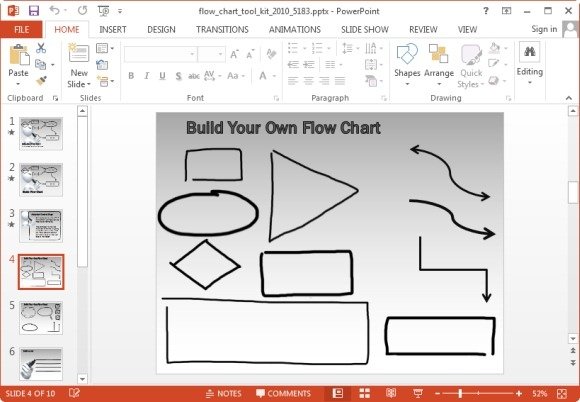
Task: Switch to the DESIGN tab
Action: (x=161, y=30)
